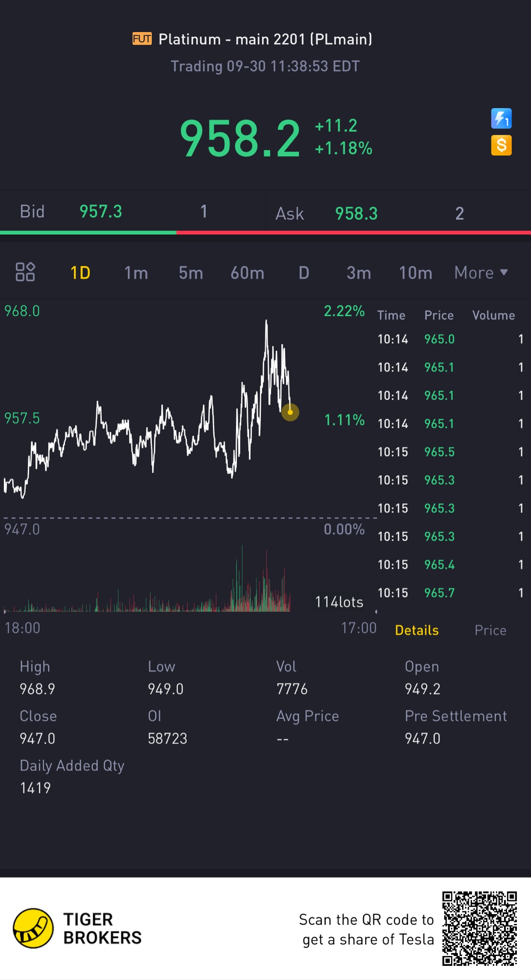This screenshot has width=531, height=980.
Task: Tap the blue lightning quick-trade icon
Action: [501, 118]
